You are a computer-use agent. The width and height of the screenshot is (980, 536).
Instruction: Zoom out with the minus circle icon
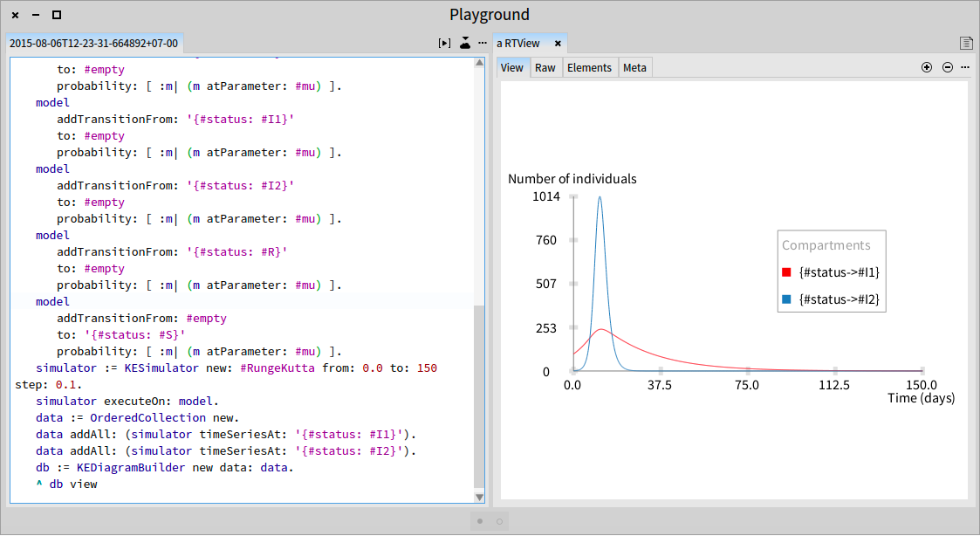948,67
